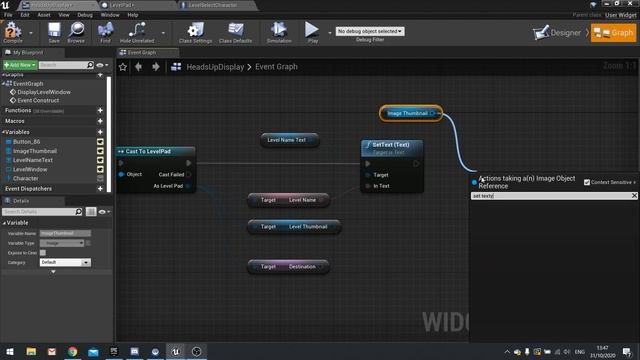Open the Add New dropdown
Screen dimensions: 640x360
click(20, 65)
